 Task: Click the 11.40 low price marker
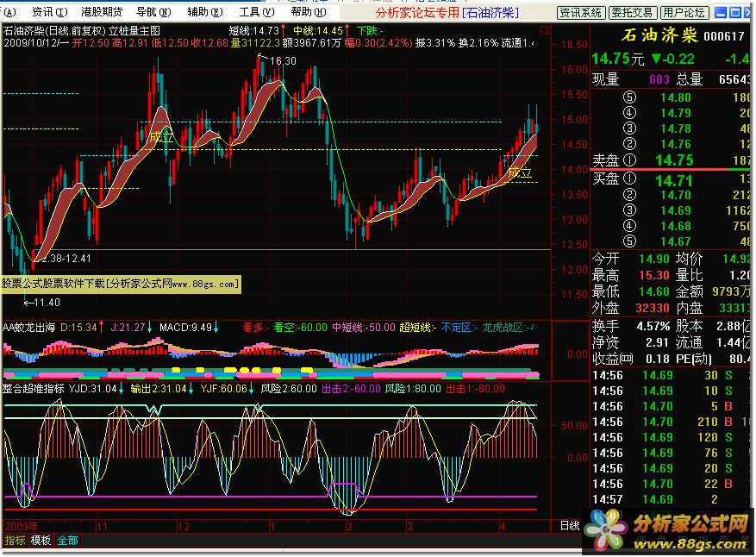pos(47,303)
